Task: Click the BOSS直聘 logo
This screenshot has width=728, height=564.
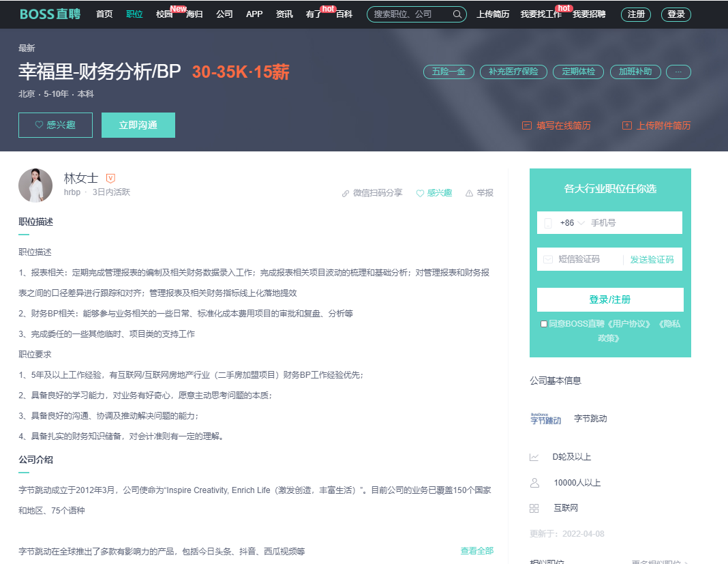Action: [50, 14]
